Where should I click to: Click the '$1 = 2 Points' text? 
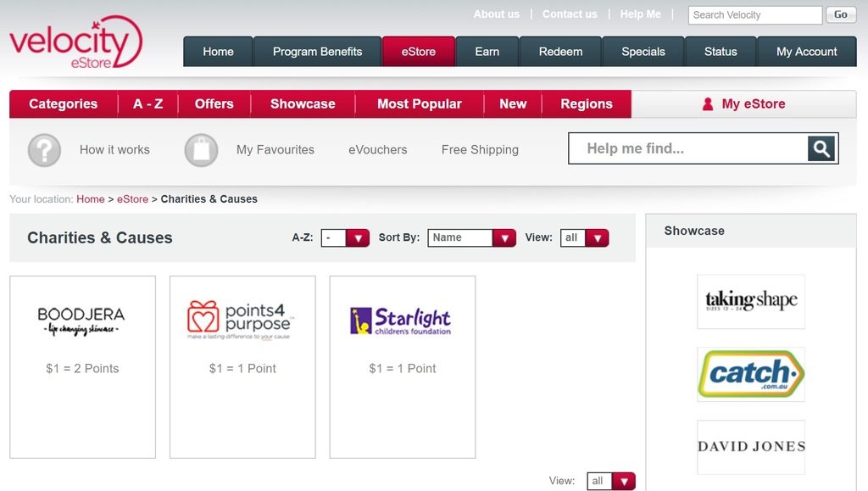[82, 369]
